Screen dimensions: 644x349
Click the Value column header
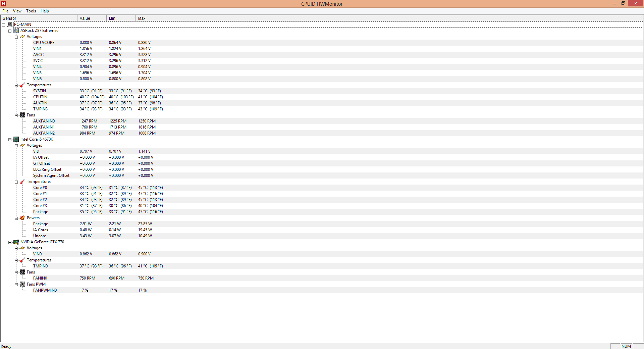pos(92,18)
